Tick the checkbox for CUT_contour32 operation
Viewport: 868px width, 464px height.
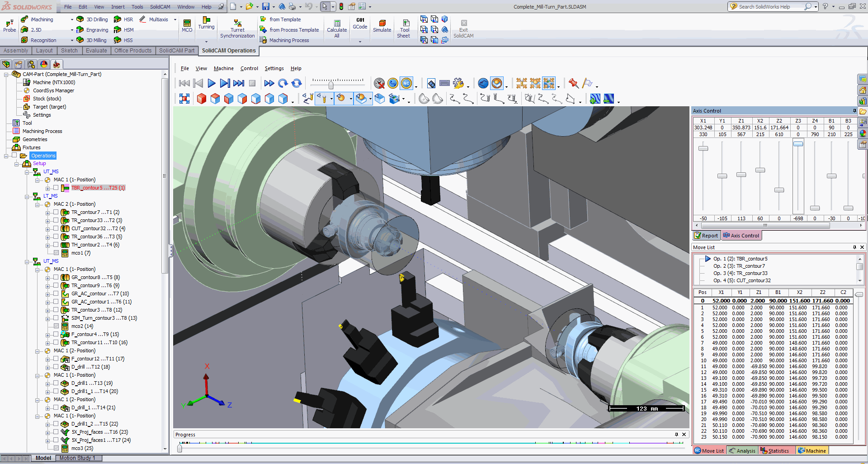[x=56, y=228]
